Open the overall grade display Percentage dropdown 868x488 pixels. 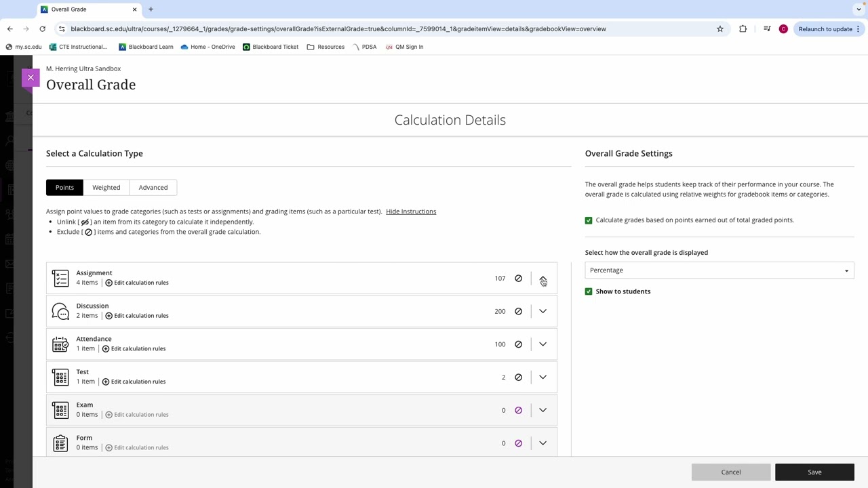[719, 270]
